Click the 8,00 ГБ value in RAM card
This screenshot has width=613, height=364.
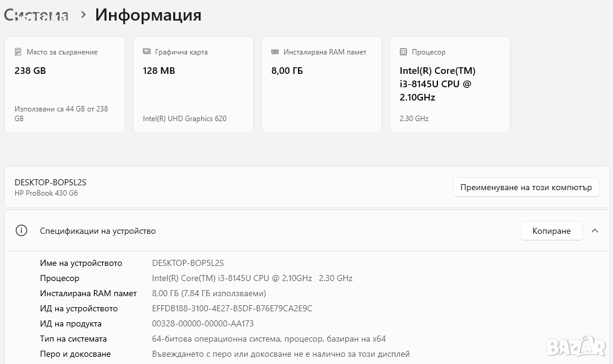coord(287,71)
